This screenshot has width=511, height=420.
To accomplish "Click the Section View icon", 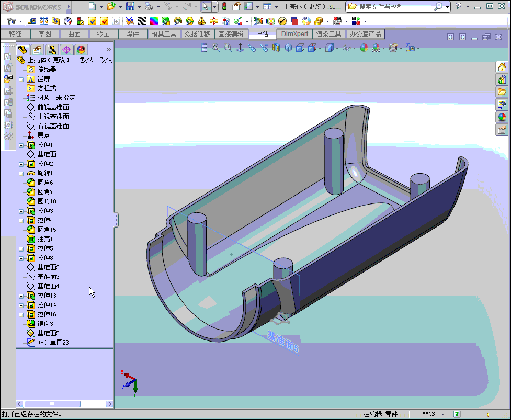I will 276,48.
